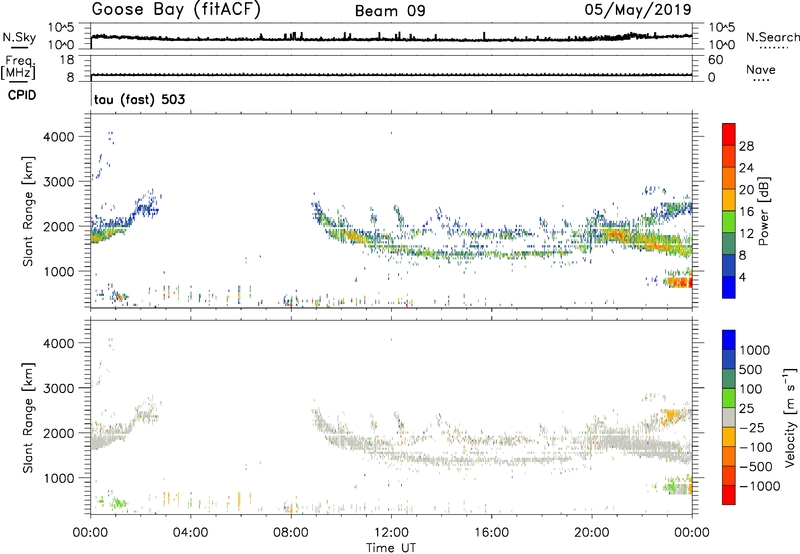Image resolution: width=800 pixels, height=554 pixels.
Task: Click the "04:00" time axis tick label
Action: 190,533
